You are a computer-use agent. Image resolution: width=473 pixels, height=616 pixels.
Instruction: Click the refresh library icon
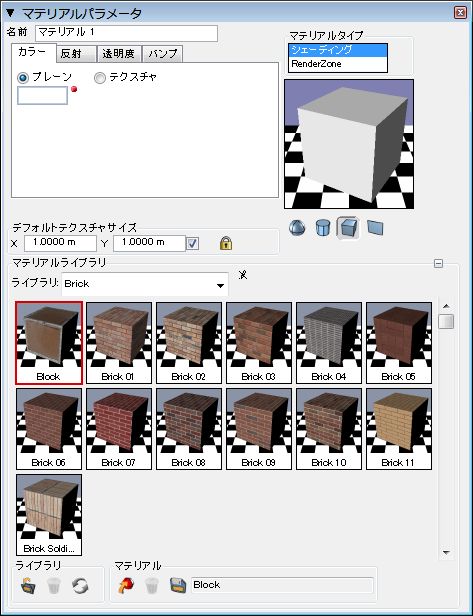click(80, 586)
